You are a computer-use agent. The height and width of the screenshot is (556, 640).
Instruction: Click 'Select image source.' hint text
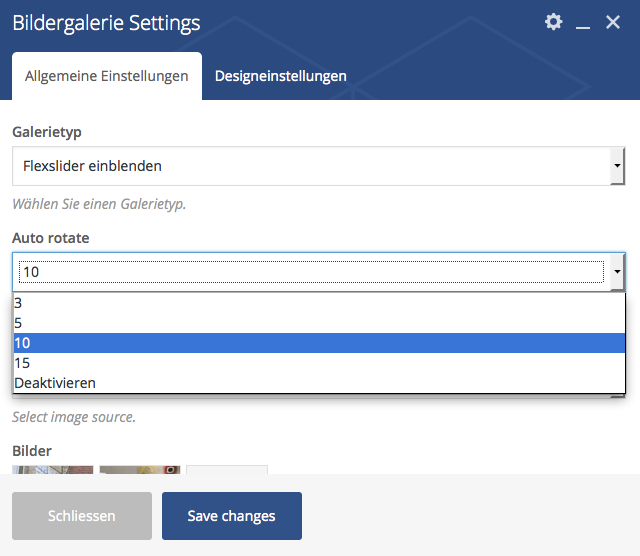pyautogui.click(x=74, y=417)
